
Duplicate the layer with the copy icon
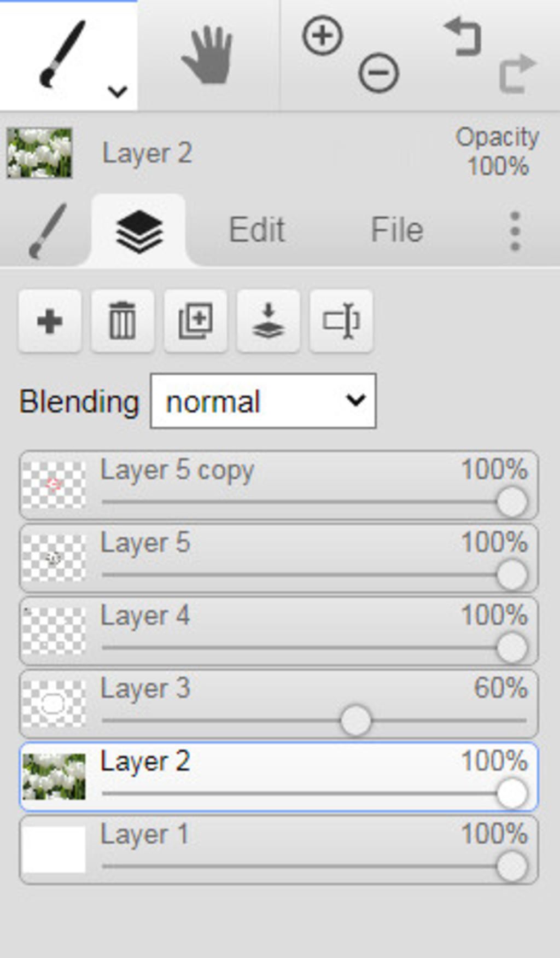point(195,321)
